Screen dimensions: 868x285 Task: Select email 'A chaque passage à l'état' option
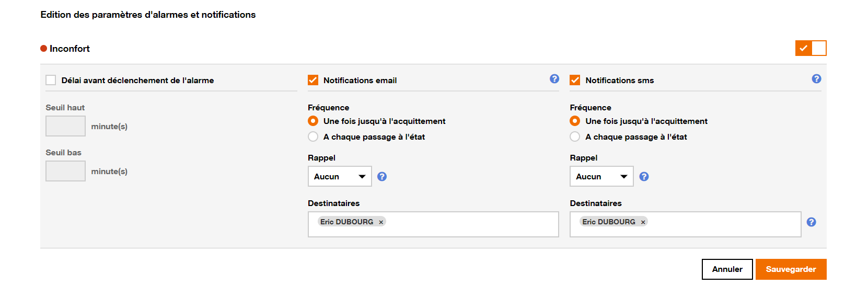[x=313, y=136]
